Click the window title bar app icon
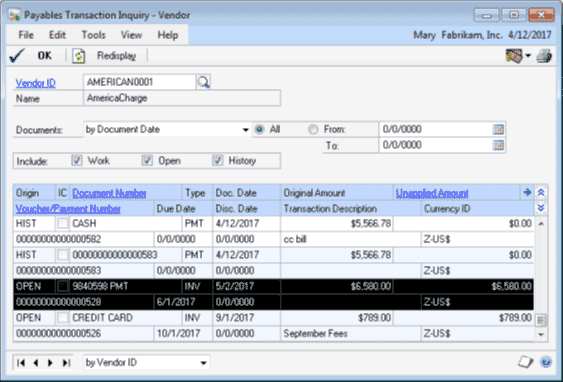 [x=14, y=15]
